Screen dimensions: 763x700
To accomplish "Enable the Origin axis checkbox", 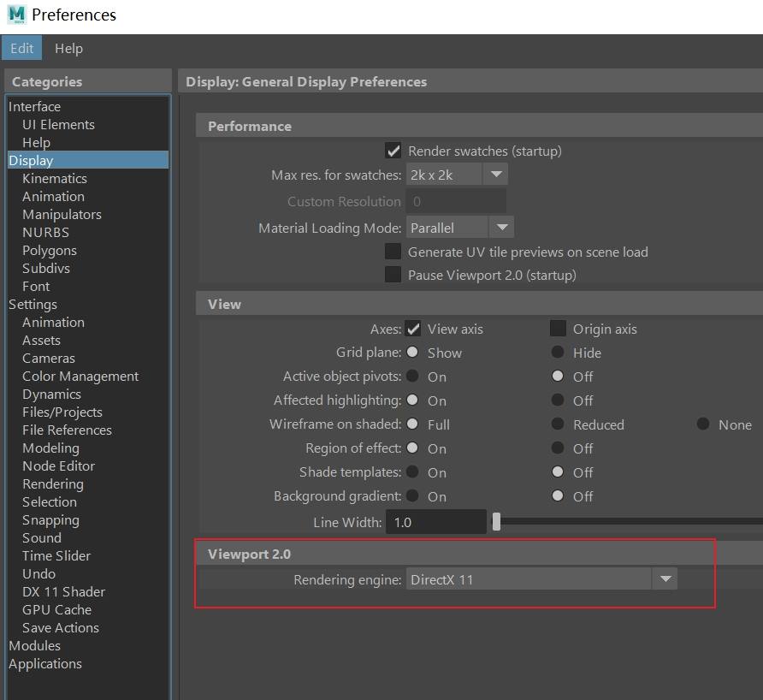I will [558, 329].
